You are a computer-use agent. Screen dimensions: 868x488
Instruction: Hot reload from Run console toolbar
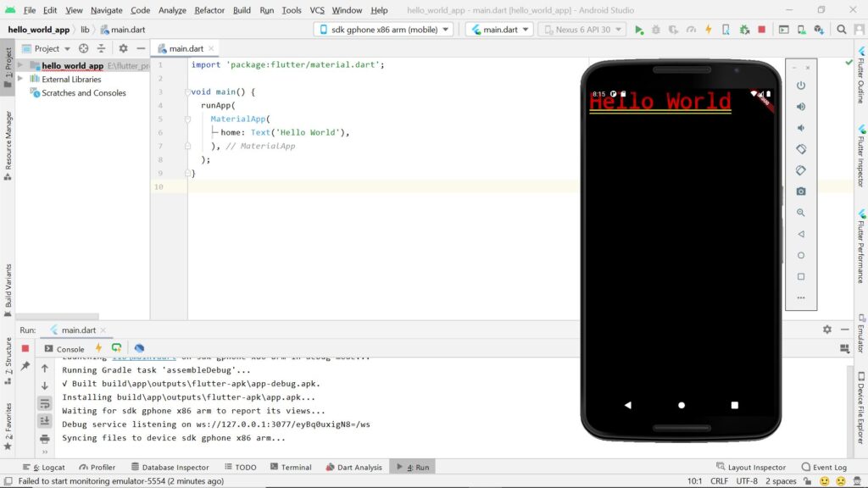(x=98, y=348)
